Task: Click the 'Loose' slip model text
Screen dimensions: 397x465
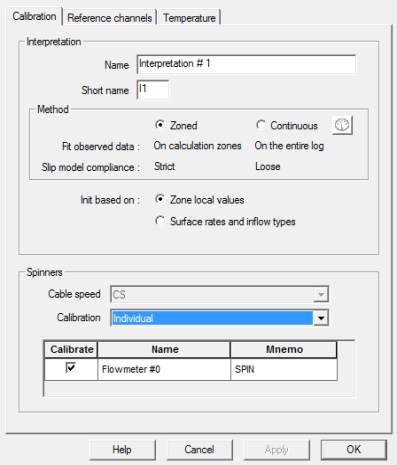Action: 268,166
